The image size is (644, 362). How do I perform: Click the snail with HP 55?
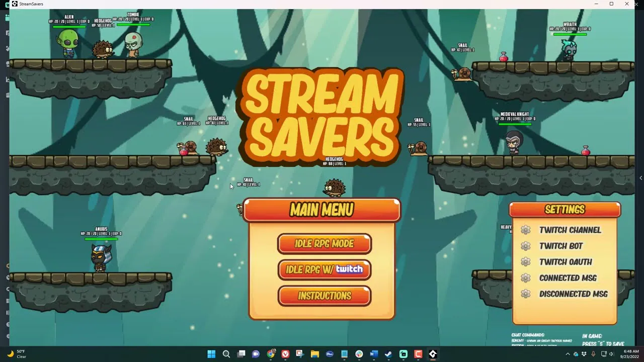[418, 148]
